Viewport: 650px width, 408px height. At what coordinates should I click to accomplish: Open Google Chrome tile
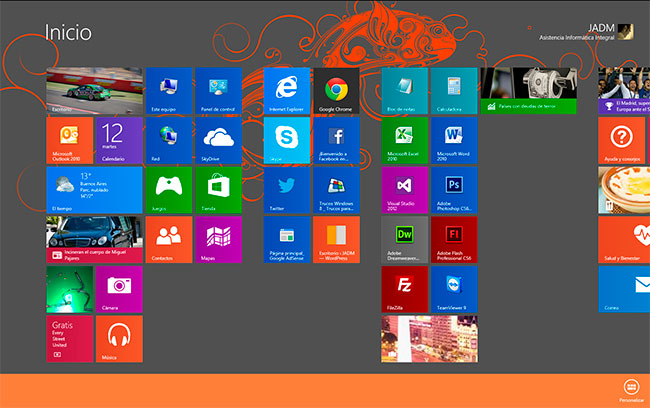pos(337,91)
